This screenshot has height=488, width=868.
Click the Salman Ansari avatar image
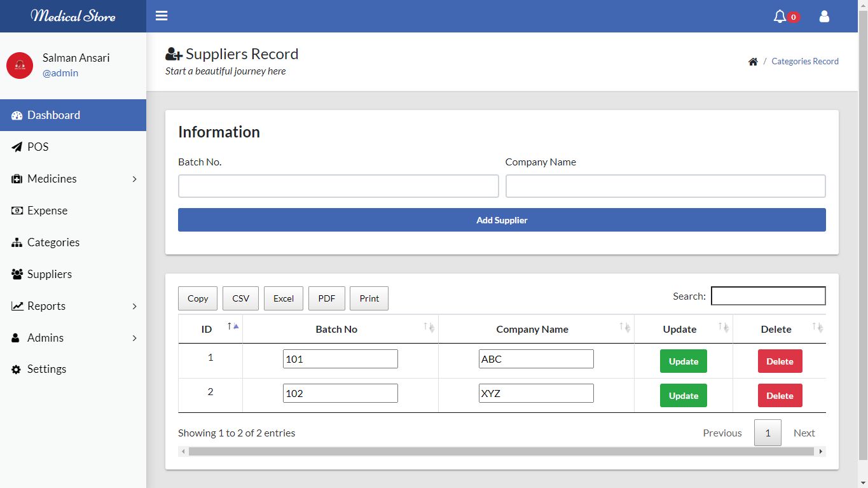click(20, 66)
